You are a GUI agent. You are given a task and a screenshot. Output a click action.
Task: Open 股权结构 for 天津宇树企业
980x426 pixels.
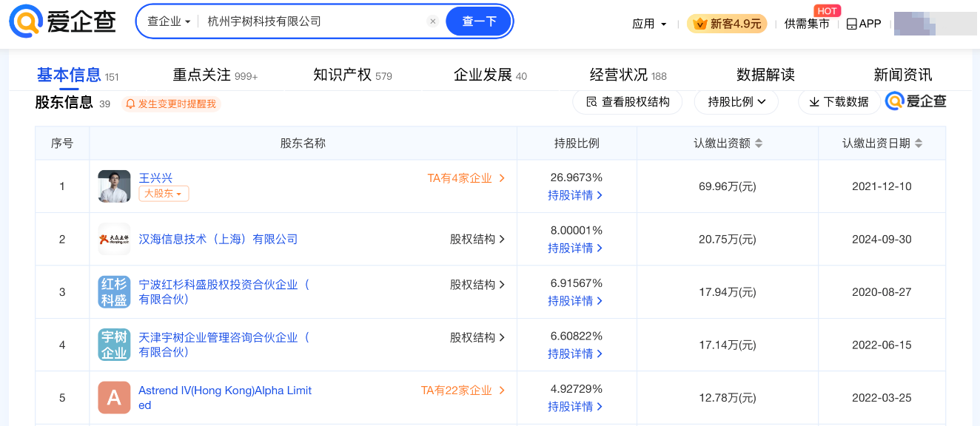pos(477,337)
